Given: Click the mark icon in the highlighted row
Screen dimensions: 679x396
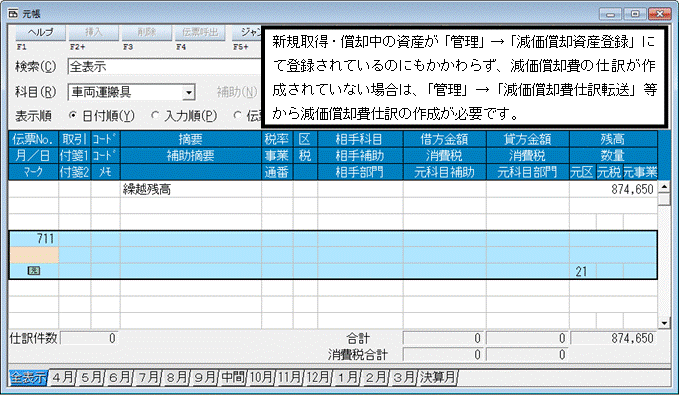Looking at the screenshot, I should (34, 271).
